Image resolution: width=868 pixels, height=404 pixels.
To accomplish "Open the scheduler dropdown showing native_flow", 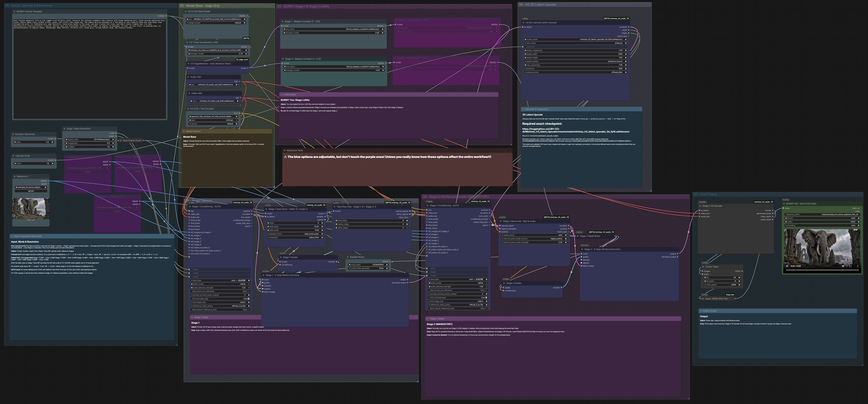I will coord(295,237).
